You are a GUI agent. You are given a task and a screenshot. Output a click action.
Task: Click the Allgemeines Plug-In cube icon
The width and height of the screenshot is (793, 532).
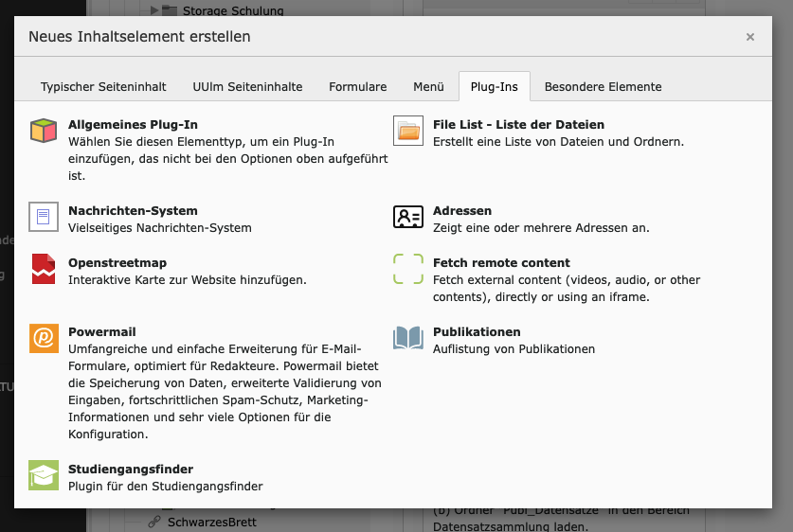coord(44,132)
